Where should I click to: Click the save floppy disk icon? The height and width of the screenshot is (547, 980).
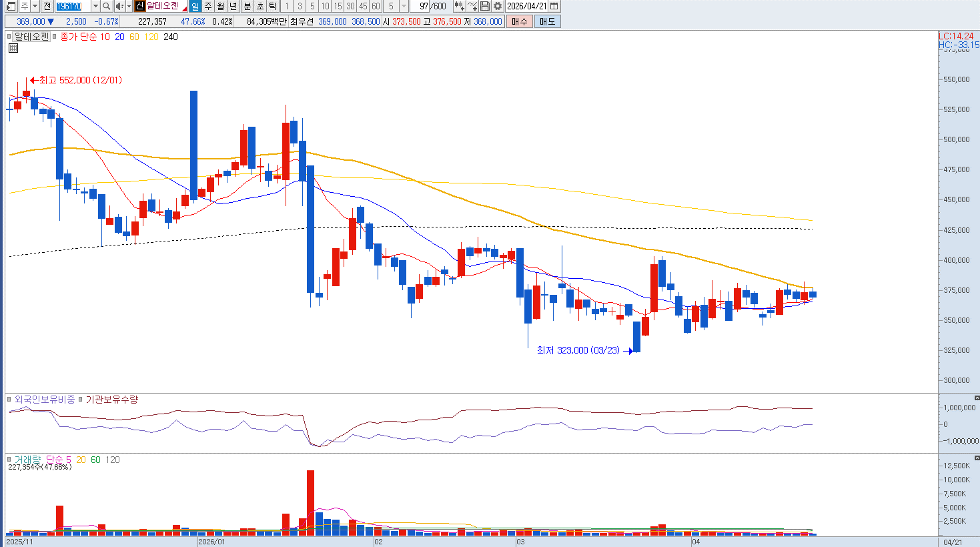coord(485,6)
